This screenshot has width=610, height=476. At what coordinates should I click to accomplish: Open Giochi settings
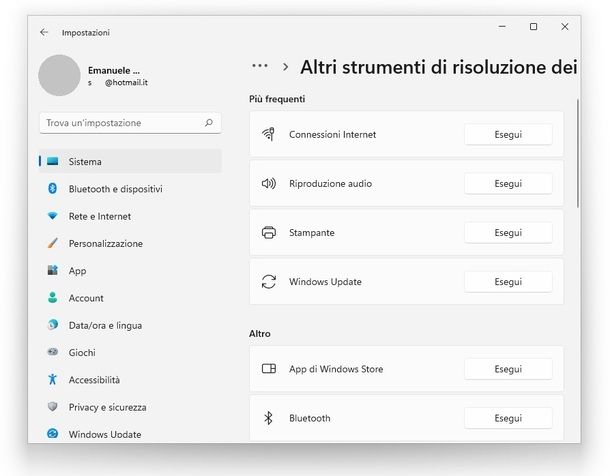(130, 352)
